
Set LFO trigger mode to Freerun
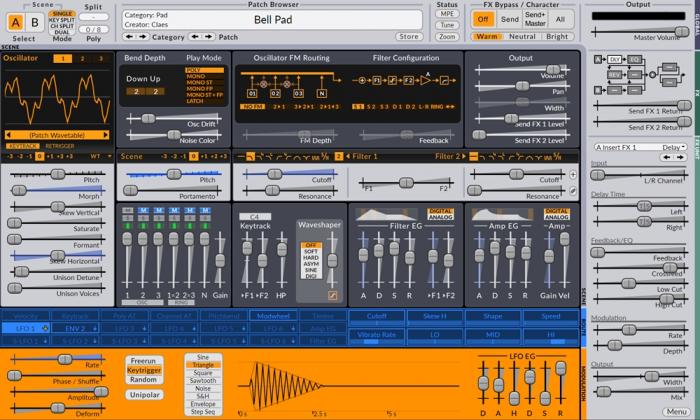(x=143, y=361)
